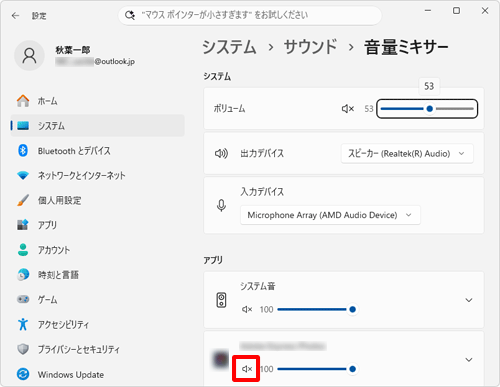Click the 時刻と言語 globe clock icon
500x387 pixels.
(23, 275)
